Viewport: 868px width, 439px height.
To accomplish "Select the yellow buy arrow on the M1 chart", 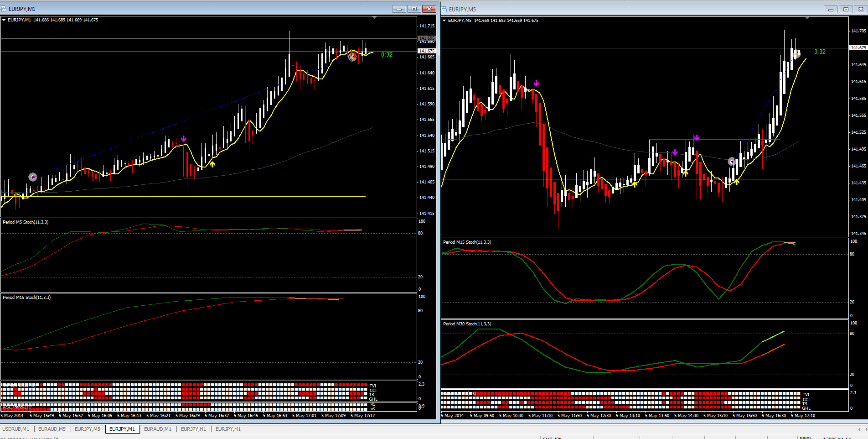I will 212,164.
